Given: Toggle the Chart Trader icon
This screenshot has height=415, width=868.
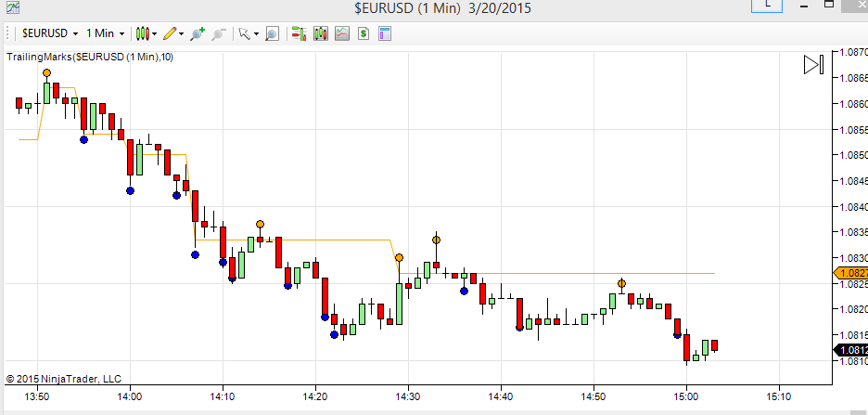Looking at the screenshot, I should pyautogui.click(x=299, y=33).
